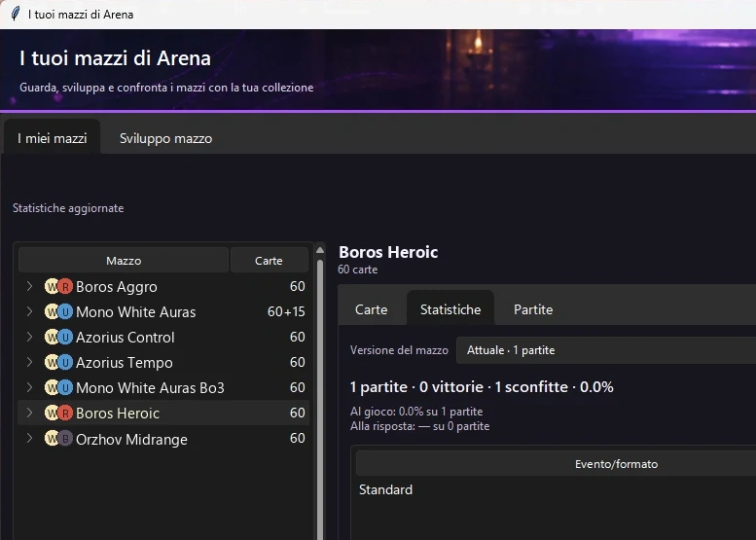Click the 60 card count of Orzhov Midrange
756x540 pixels.
[297, 438]
